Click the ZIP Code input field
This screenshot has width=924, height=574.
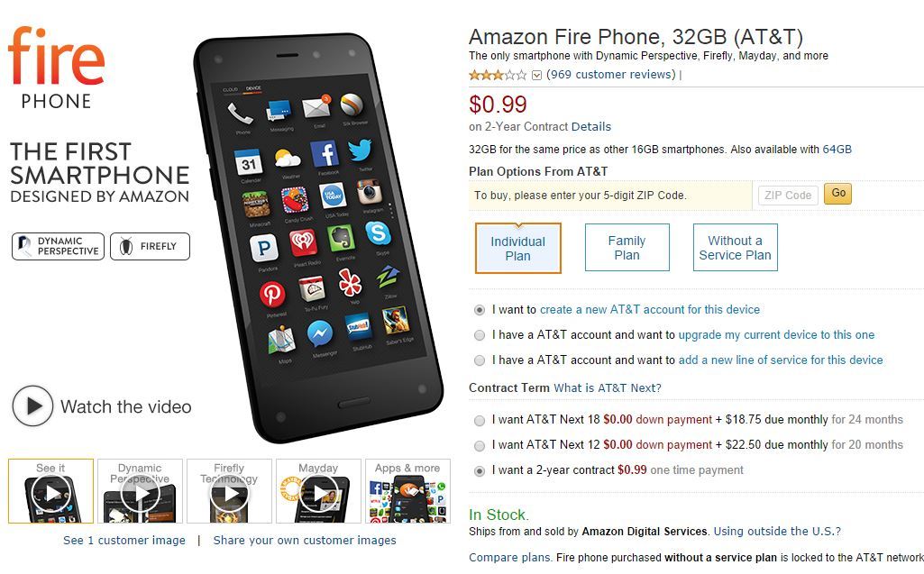point(788,195)
